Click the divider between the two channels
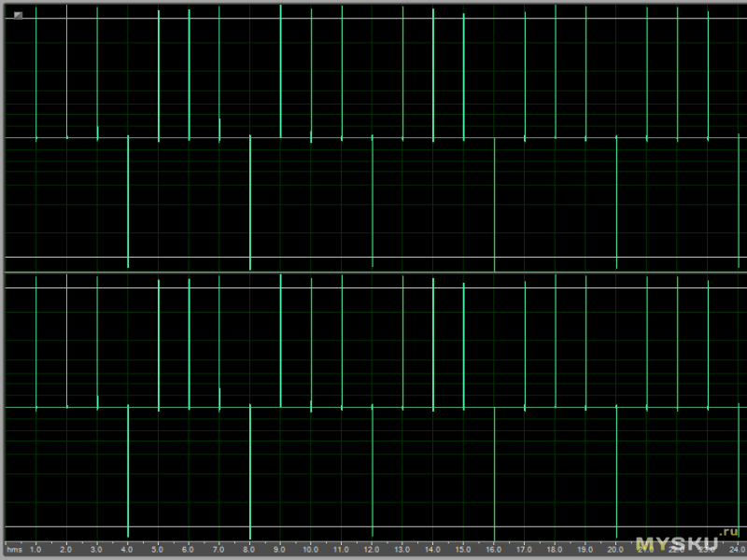This screenshot has height=560, width=747. (373, 273)
